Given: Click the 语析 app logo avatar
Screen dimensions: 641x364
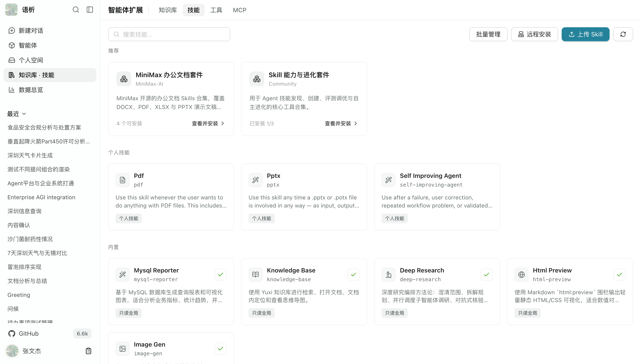Looking at the screenshot, I should [11, 10].
